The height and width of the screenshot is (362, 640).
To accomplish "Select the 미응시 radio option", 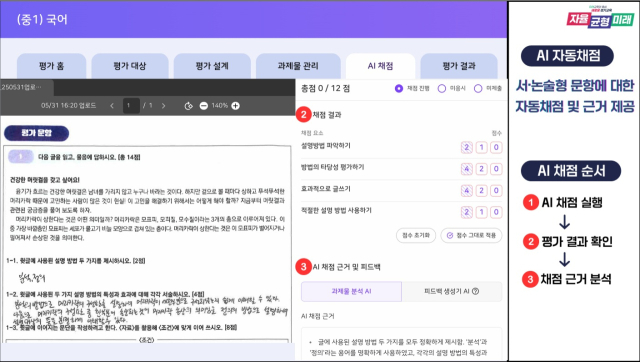I will pyautogui.click(x=442, y=88).
